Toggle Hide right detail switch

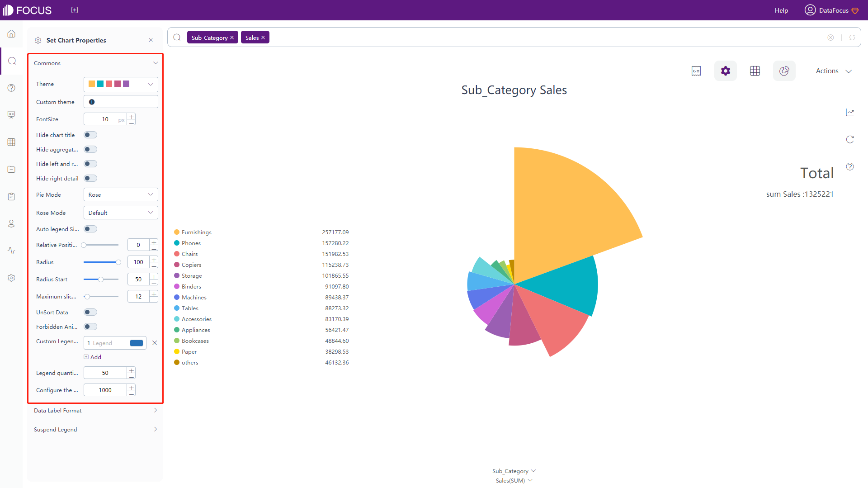coord(90,178)
